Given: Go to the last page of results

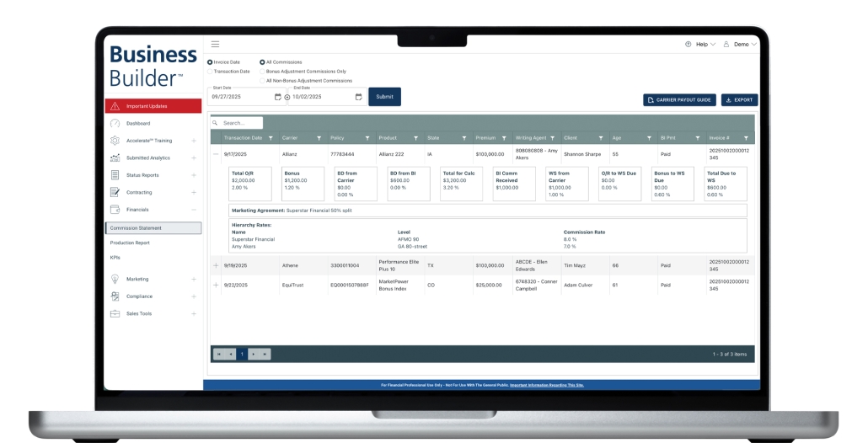Looking at the screenshot, I should tap(265, 355).
